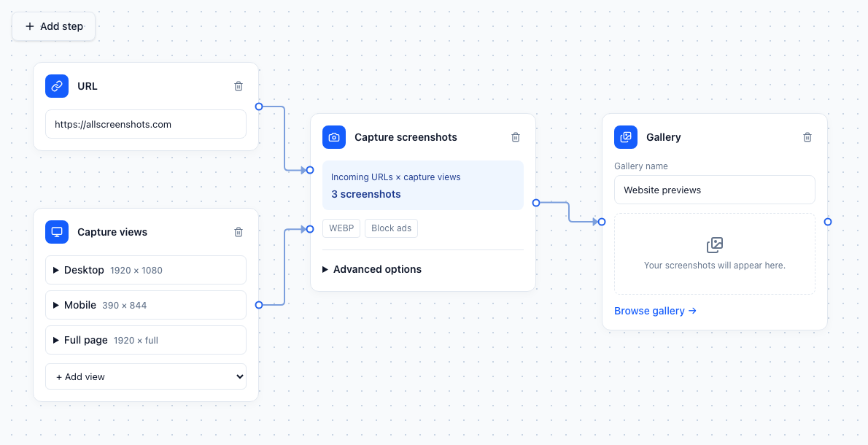Expand the Desktop 1920 × 1080 view
The image size is (868, 445).
(x=146, y=270)
